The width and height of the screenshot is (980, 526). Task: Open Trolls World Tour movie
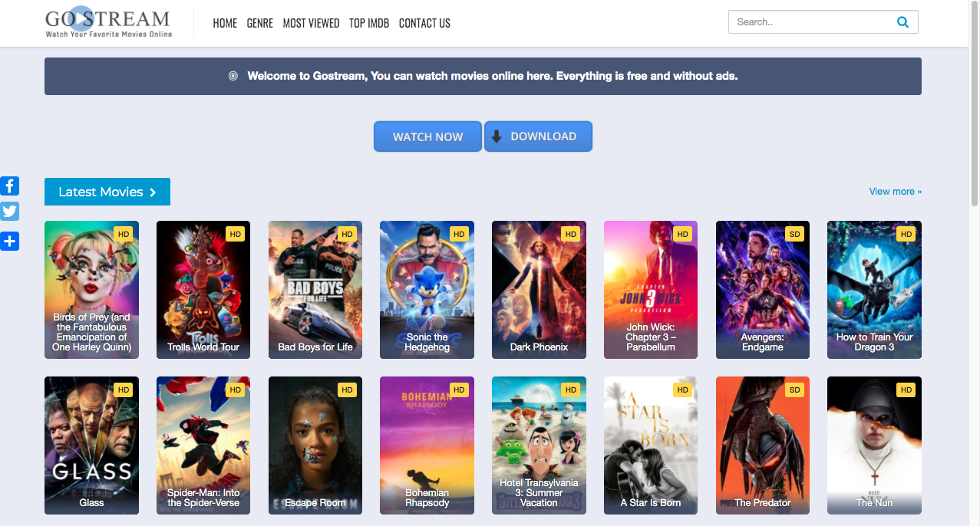(x=203, y=290)
